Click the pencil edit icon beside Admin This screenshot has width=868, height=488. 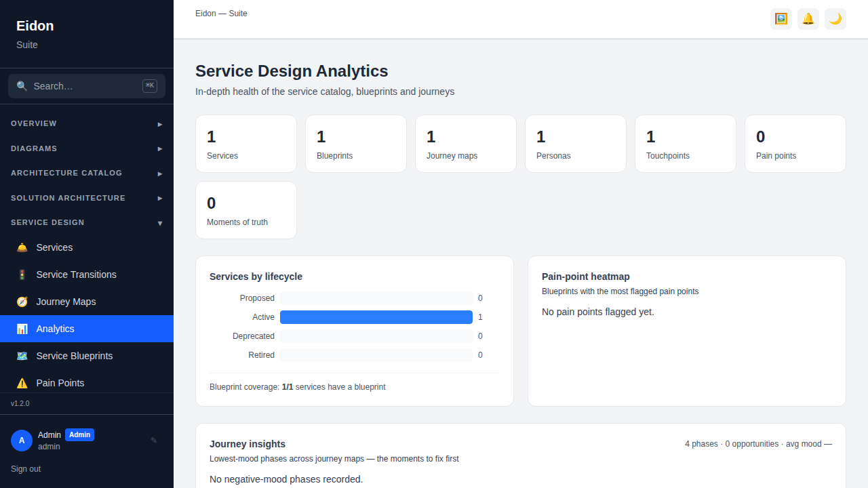tap(154, 441)
